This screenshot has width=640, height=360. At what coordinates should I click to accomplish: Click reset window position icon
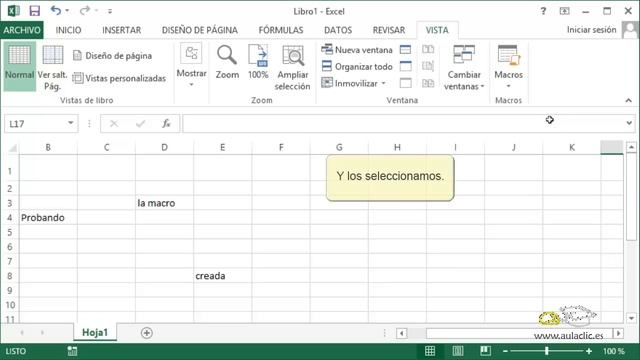point(428,83)
